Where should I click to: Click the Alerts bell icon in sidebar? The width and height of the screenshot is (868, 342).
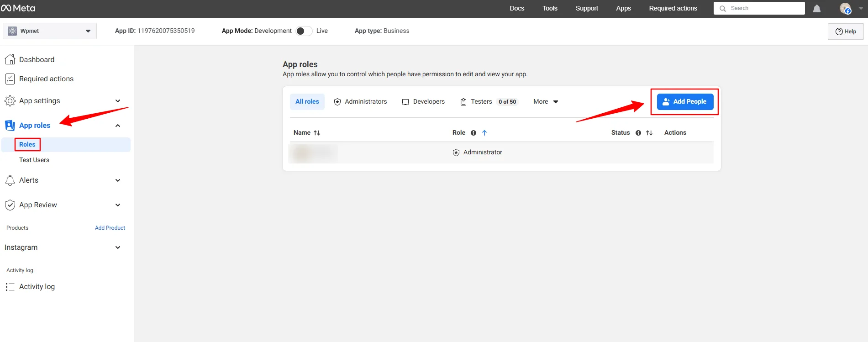point(10,180)
